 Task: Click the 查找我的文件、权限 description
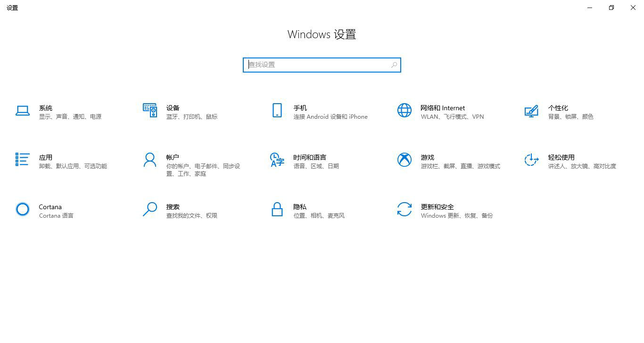click(x=192, y=216)
